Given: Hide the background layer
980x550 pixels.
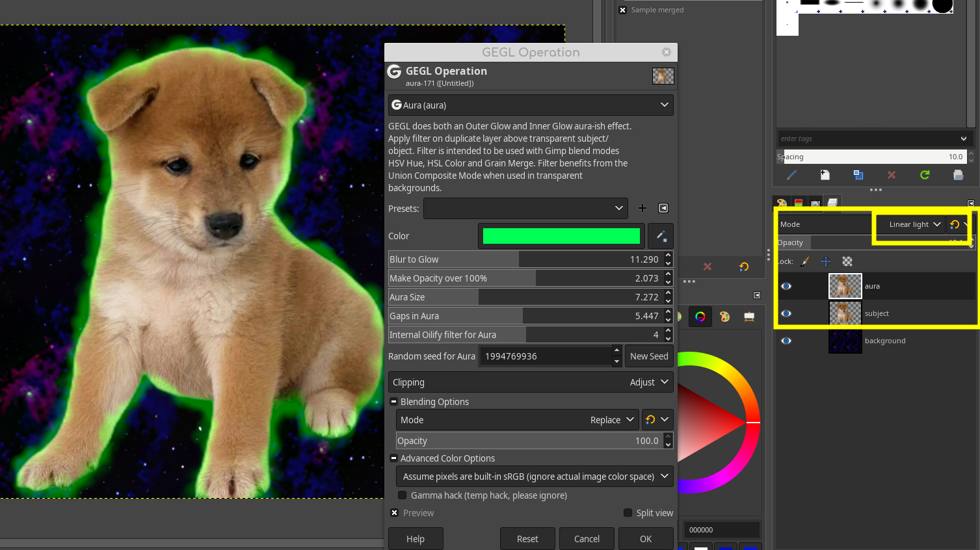Looking at the screenshot, I should coord(786,341).
